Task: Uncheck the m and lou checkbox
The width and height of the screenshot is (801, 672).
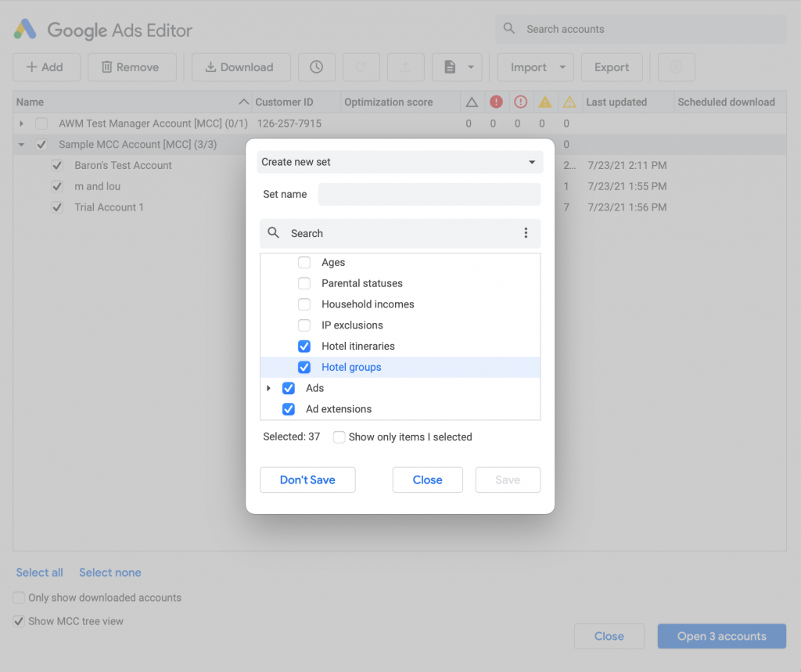Action: 57,186
